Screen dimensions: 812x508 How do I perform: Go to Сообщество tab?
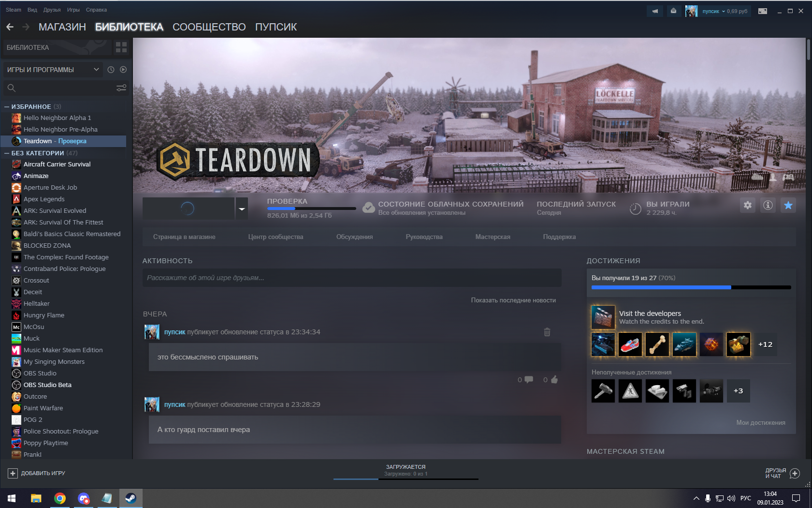click(x=209, y=27)
